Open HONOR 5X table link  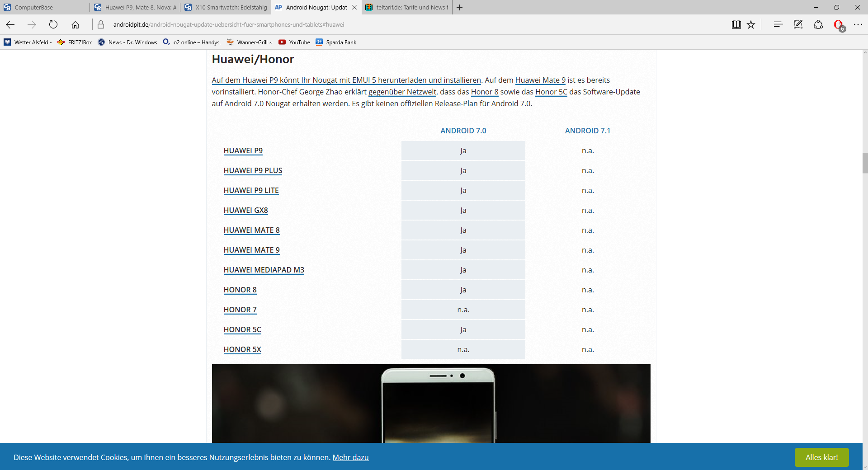242,350
